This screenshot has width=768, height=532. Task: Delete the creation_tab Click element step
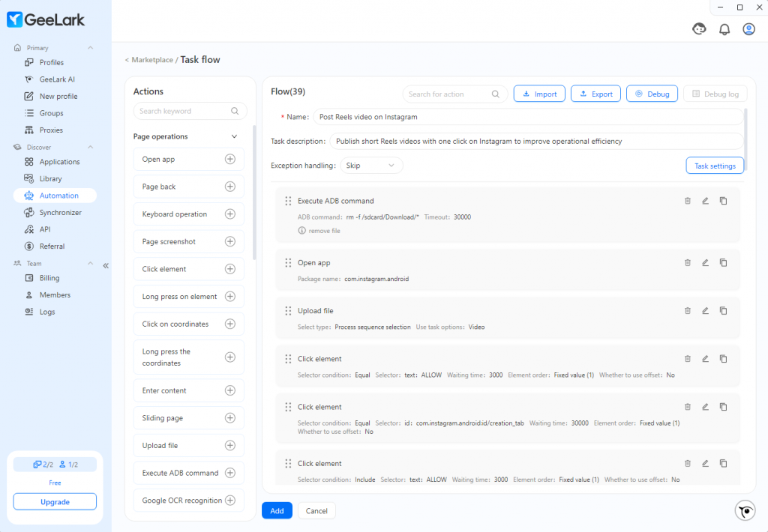coord(688,406)
